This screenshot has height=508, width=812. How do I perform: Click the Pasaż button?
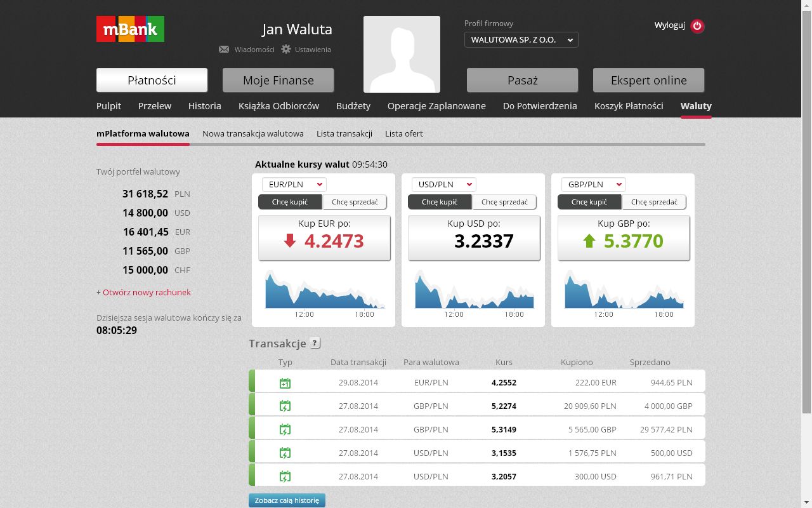point(523,80)
